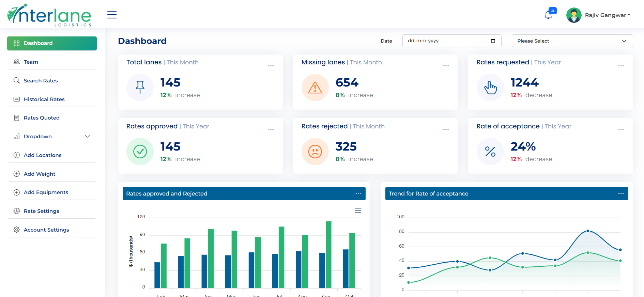Image resolution: width=644 pixels, height=297 pixels.
Task: Expand the sidebar Dropdown item
Action: [52, 136]
